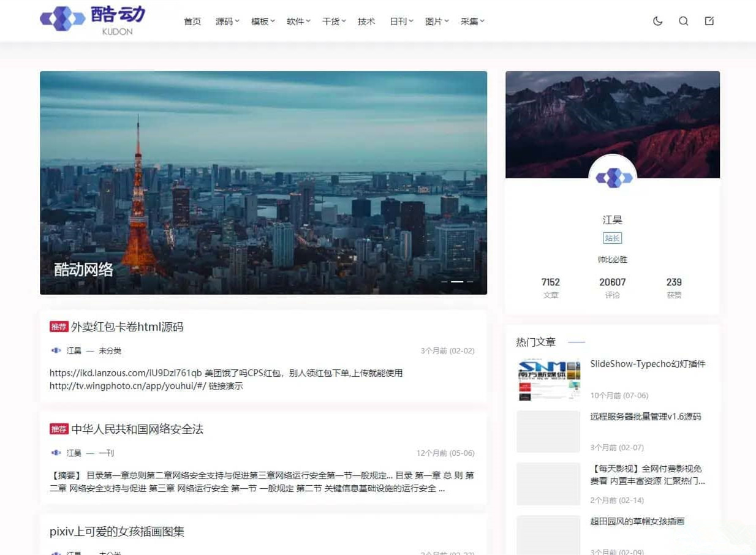The width and height of the screenshot is (756, 555).
Task: Open the 江昊 profile name in sidebar
Action: [x=613, y=220]
